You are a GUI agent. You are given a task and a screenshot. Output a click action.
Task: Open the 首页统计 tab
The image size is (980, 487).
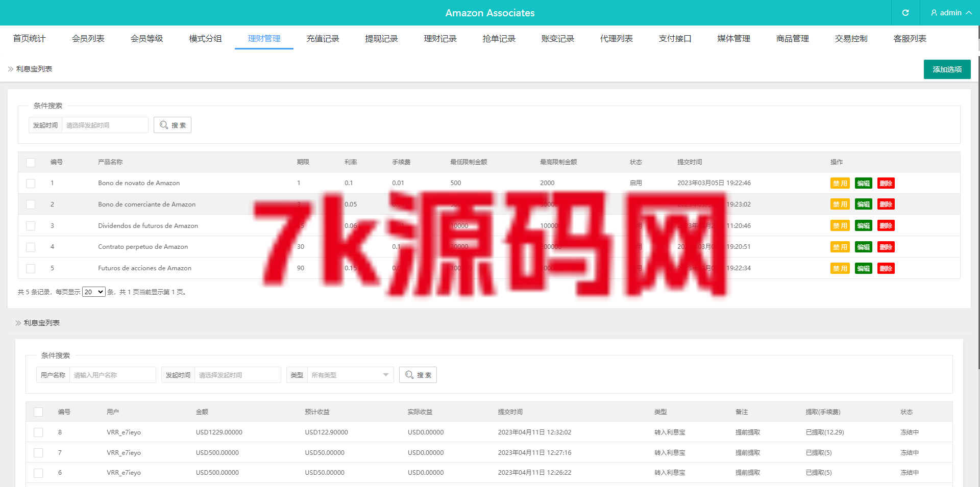(x=29, y=38)
